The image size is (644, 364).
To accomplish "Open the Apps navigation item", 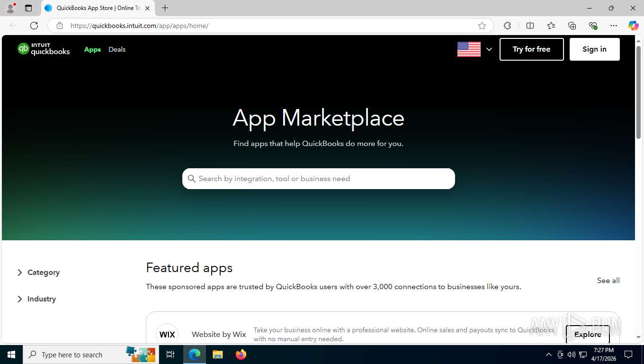I will coord(92,49).
